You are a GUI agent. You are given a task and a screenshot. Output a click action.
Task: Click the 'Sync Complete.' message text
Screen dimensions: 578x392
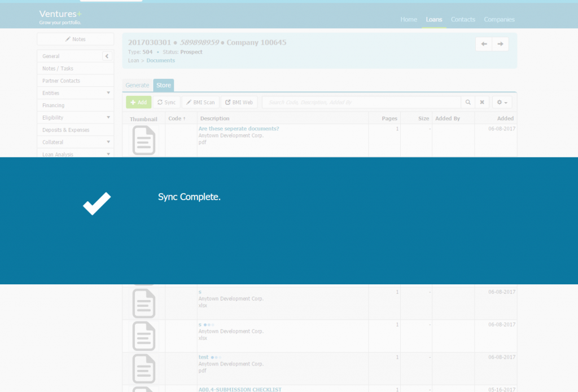tap(189, 197)
